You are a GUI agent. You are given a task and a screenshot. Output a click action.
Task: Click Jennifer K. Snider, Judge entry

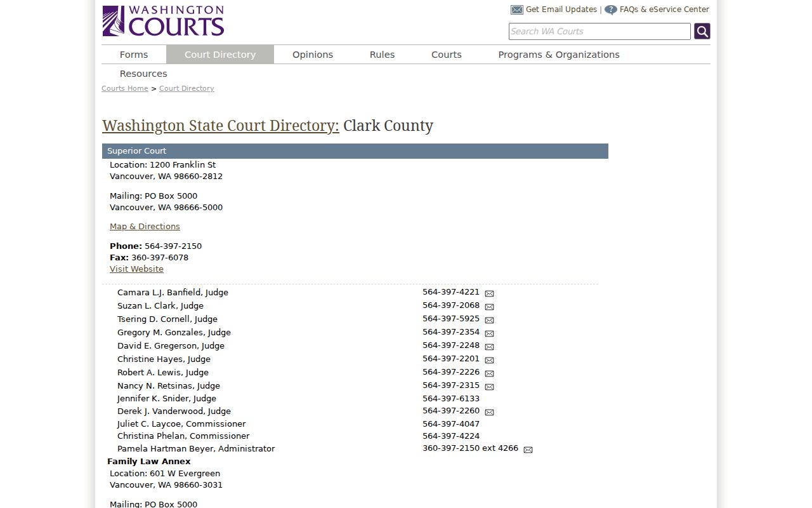coord(167,399)
